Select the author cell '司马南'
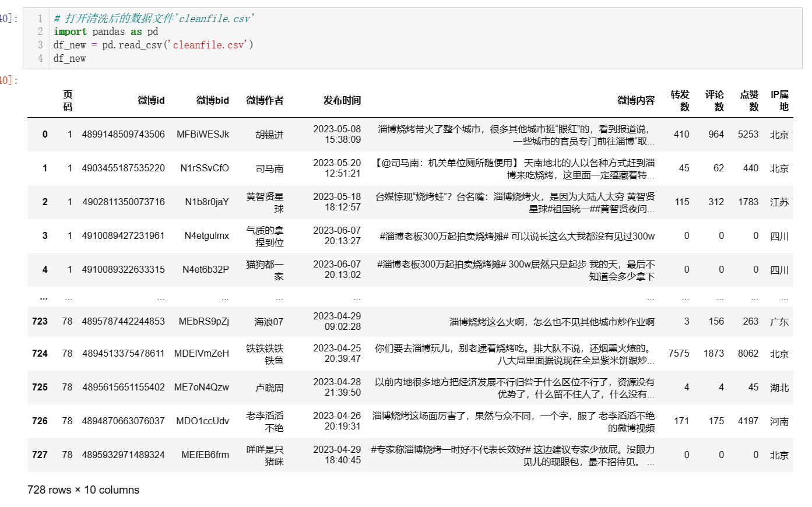Screen dimensions: 812x507 pos(269,168)
